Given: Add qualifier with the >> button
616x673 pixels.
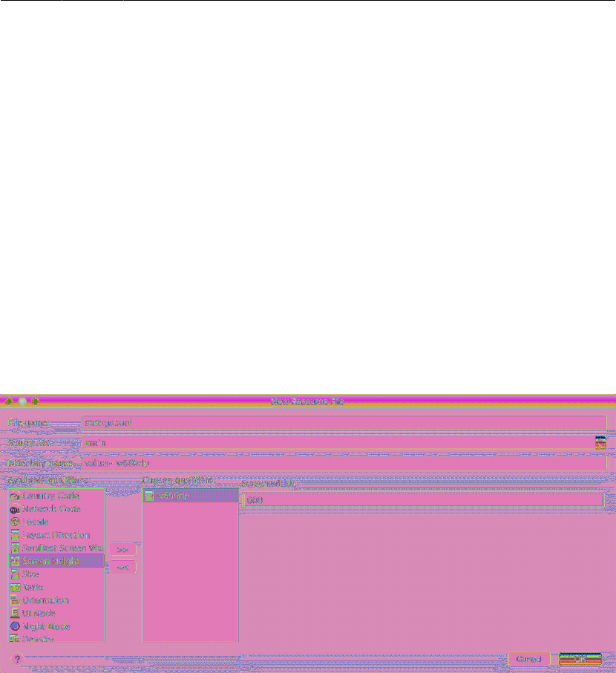Looking at the screenshot, I should tap(122, 549).
